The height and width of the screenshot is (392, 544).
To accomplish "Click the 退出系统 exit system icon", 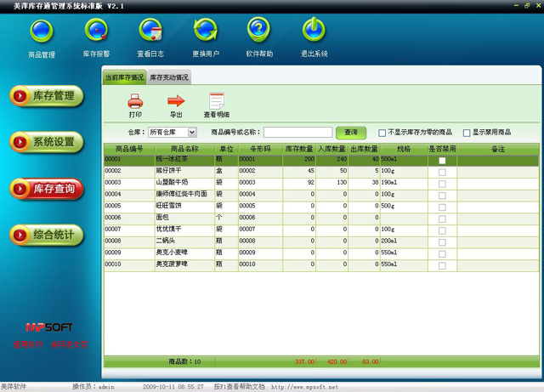I will click(x=314, y=31).
